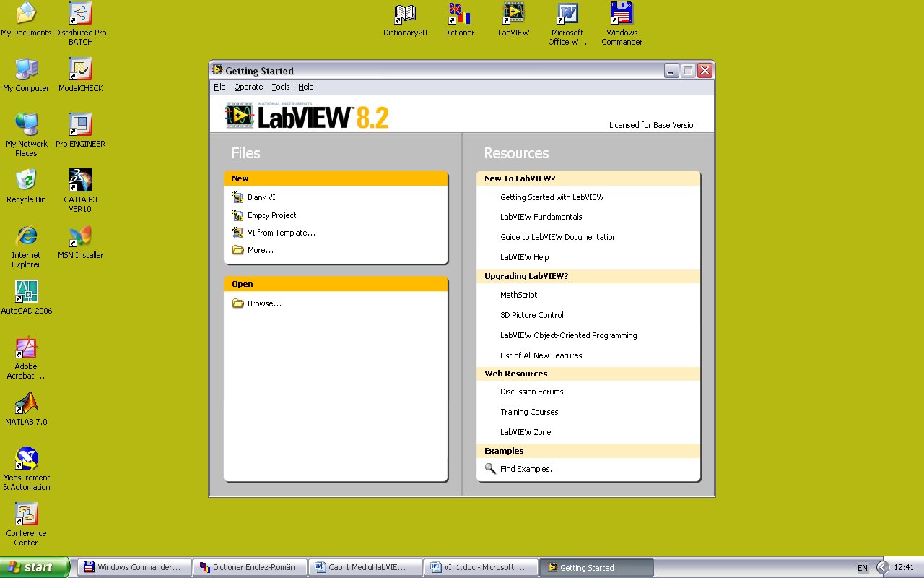Switch to Dictionar Englez-Român taskbar button
Screen dimensions: 924x578
click(250, 567)
